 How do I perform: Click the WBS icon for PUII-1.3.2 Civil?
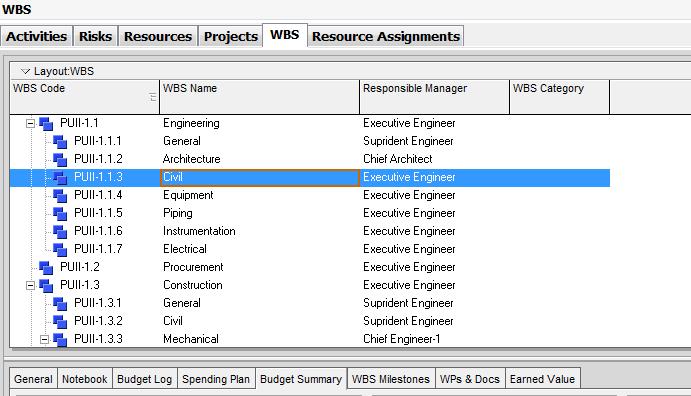click(x=60, y=322)
